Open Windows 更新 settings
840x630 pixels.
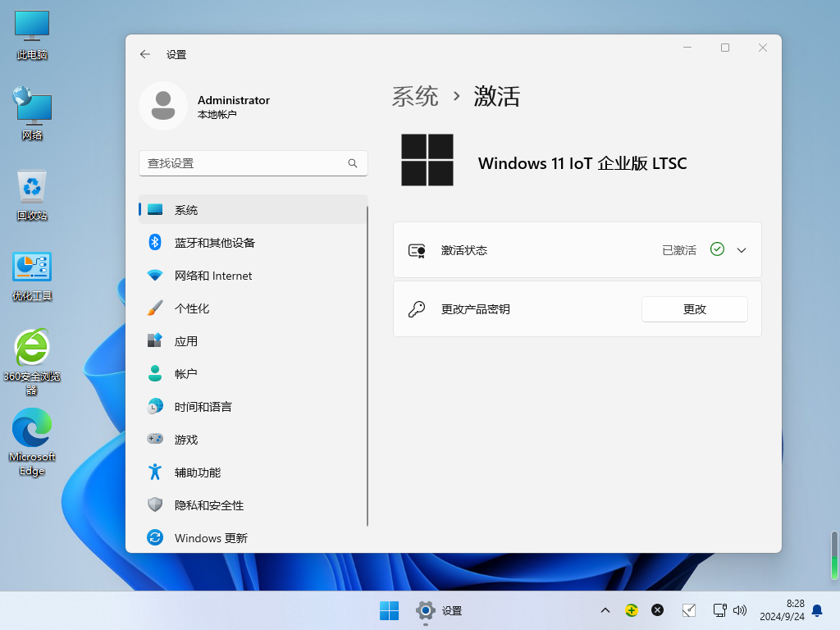[253, 537]
